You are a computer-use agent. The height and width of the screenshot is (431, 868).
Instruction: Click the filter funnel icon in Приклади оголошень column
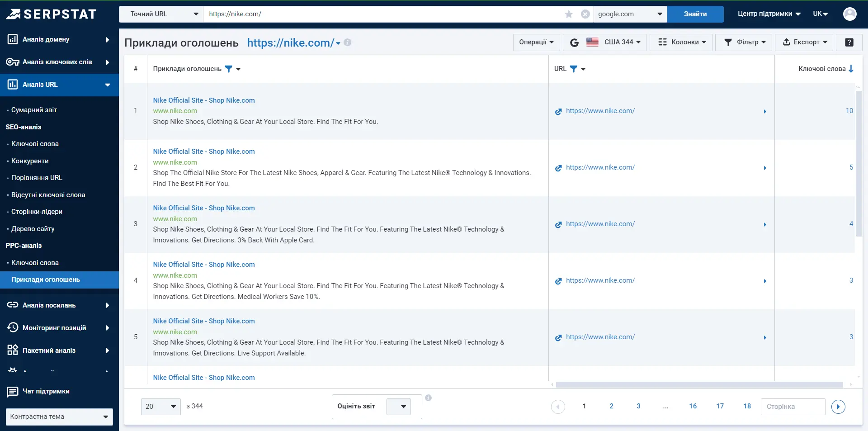pos(229,69)
